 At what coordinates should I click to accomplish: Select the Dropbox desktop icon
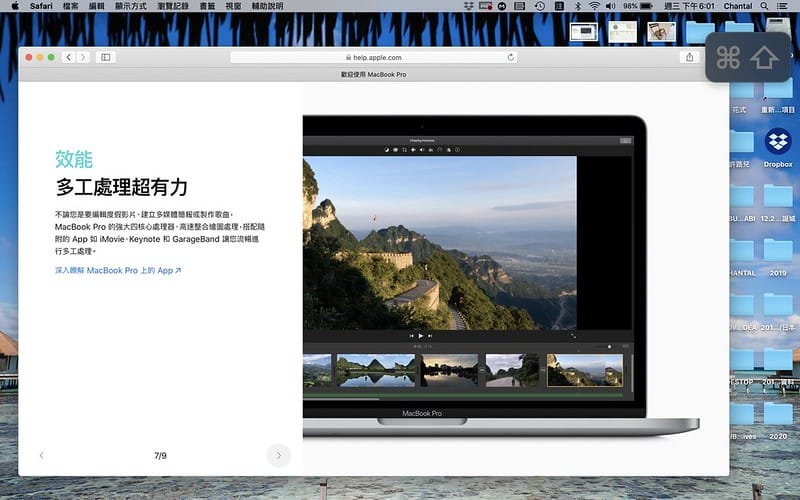778,148
